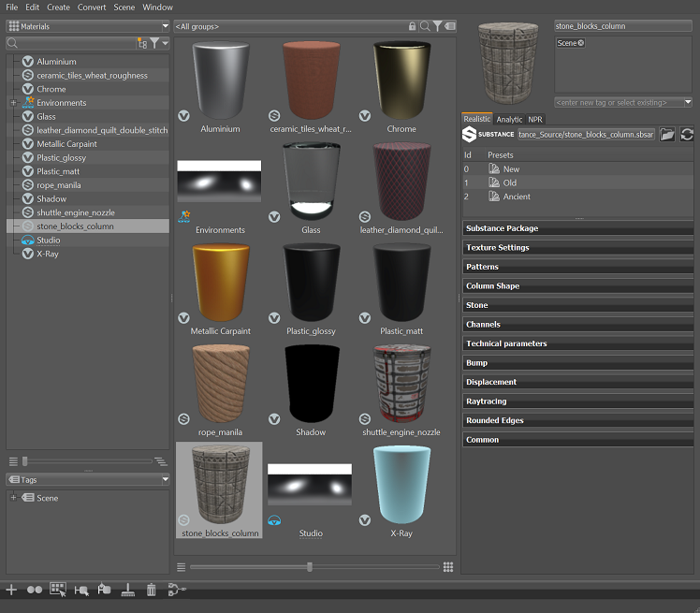The height and width of the screenshot is (613, 700).
Task: Click the broom cleanup icon
Action: 128,590
